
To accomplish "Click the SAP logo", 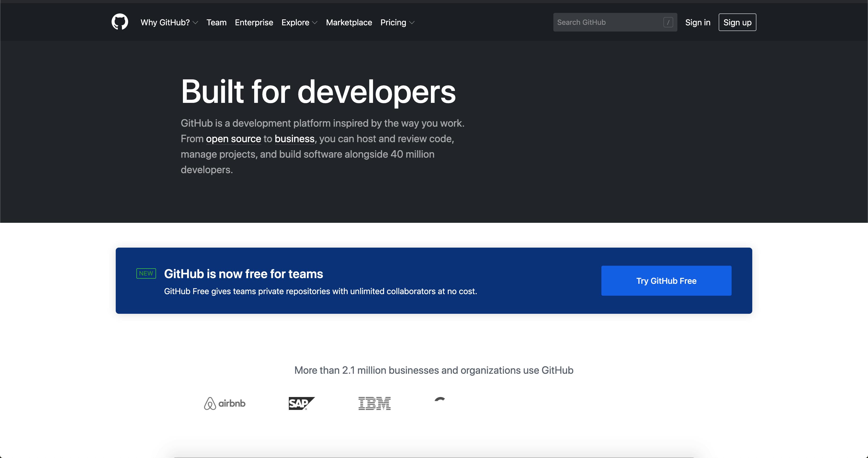I will [x=301, y=403].
